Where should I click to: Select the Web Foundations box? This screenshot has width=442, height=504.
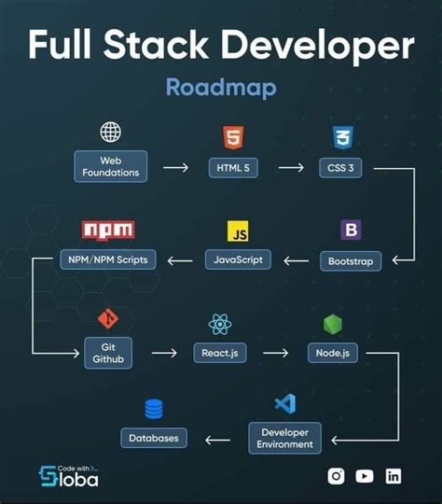111,166
